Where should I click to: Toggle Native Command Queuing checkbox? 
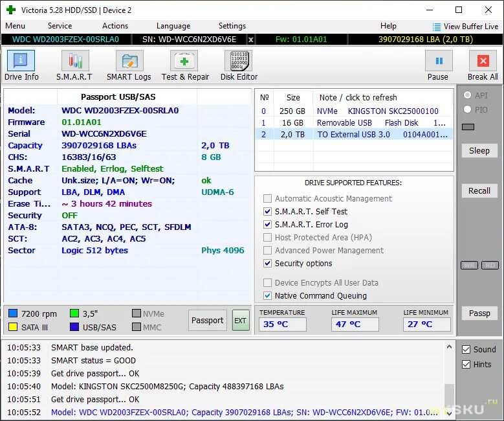pos(267,295)
